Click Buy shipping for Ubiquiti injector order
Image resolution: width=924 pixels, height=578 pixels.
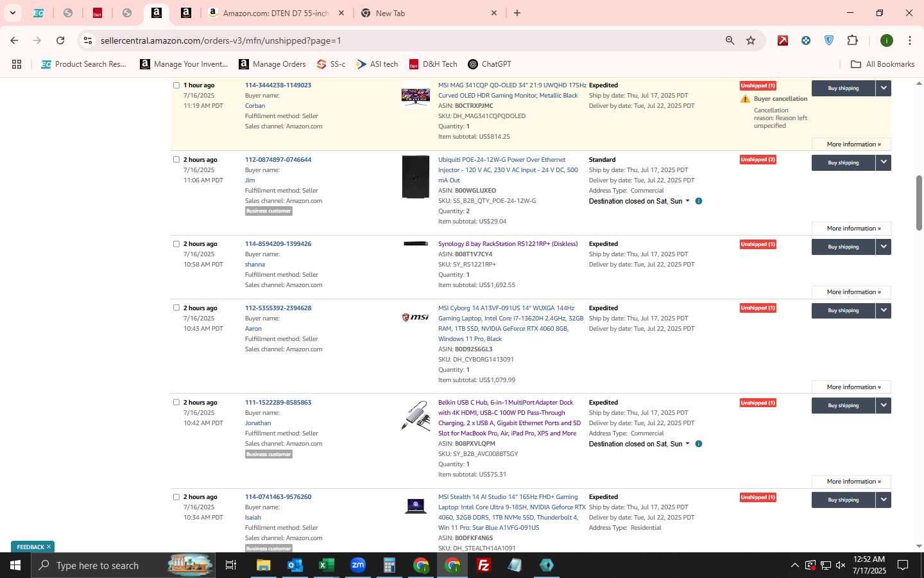[843, 162]
